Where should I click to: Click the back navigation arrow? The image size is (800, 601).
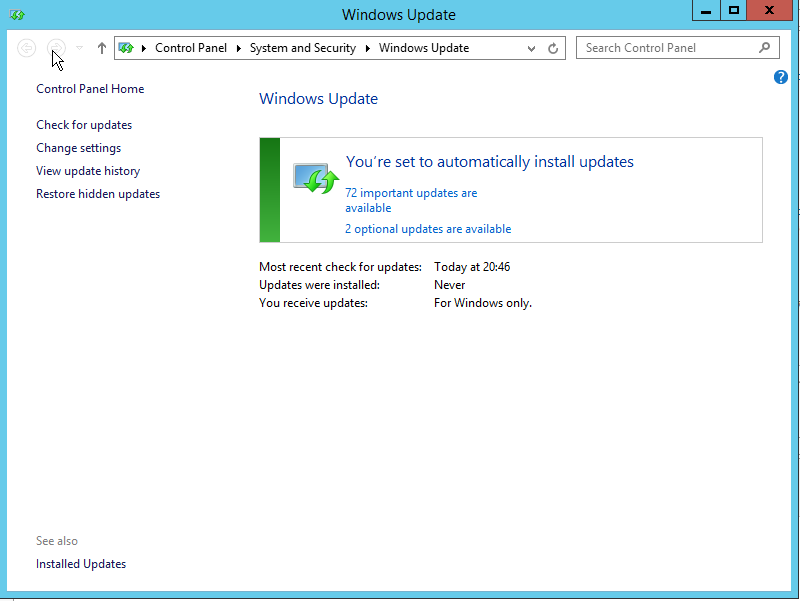27,48
